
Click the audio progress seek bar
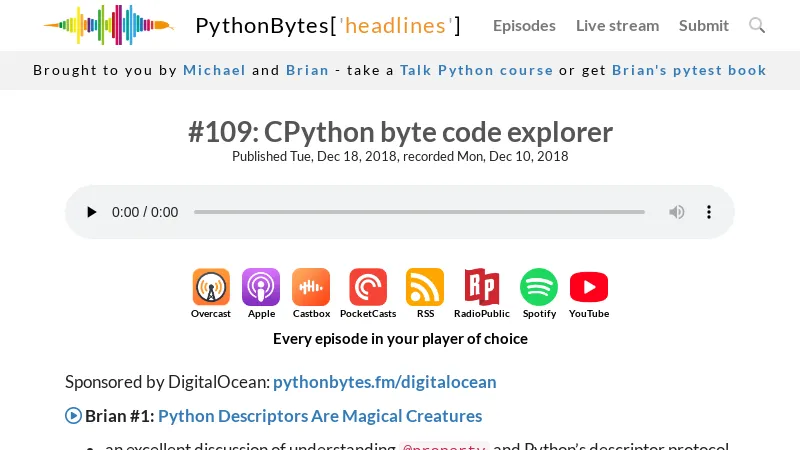point(419,212)
